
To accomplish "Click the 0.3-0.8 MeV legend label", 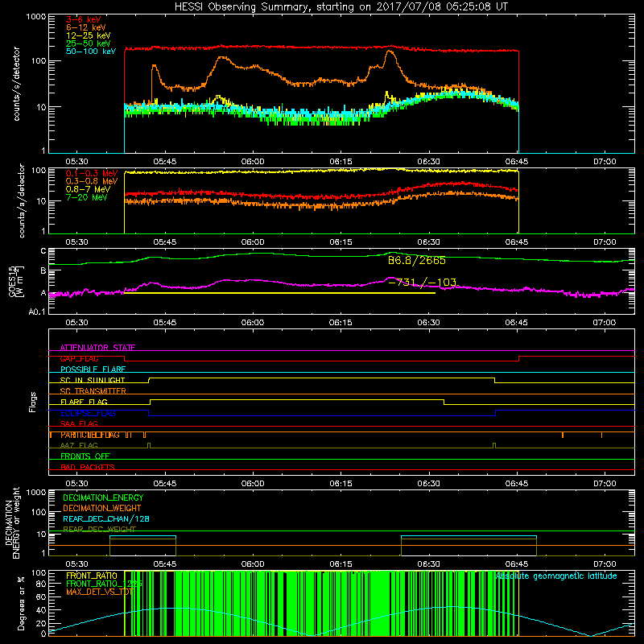I will click(x=92, y=181).
